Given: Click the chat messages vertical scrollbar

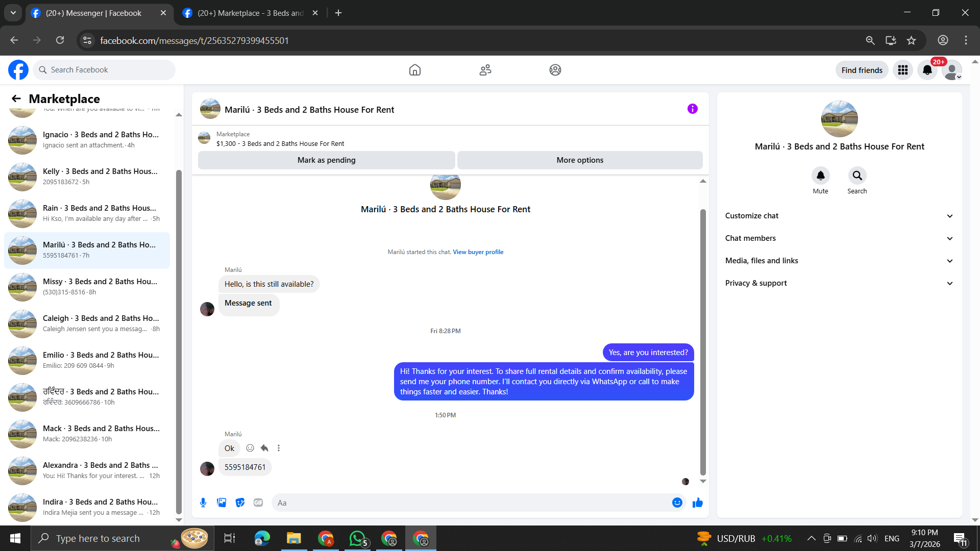Looking at the screenshot, I should coord(703,342).
